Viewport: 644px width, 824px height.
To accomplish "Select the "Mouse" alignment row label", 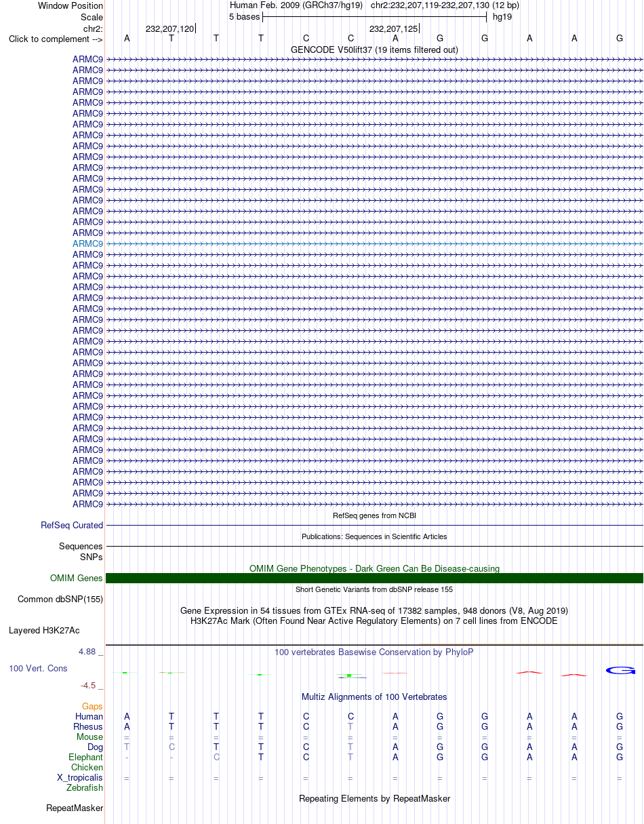I will pos(89,737).
